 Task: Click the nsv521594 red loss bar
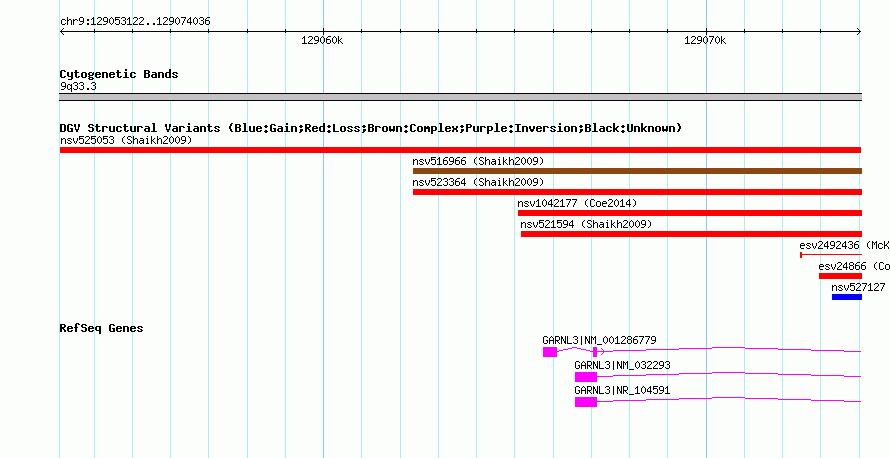[x=691, y=234]
